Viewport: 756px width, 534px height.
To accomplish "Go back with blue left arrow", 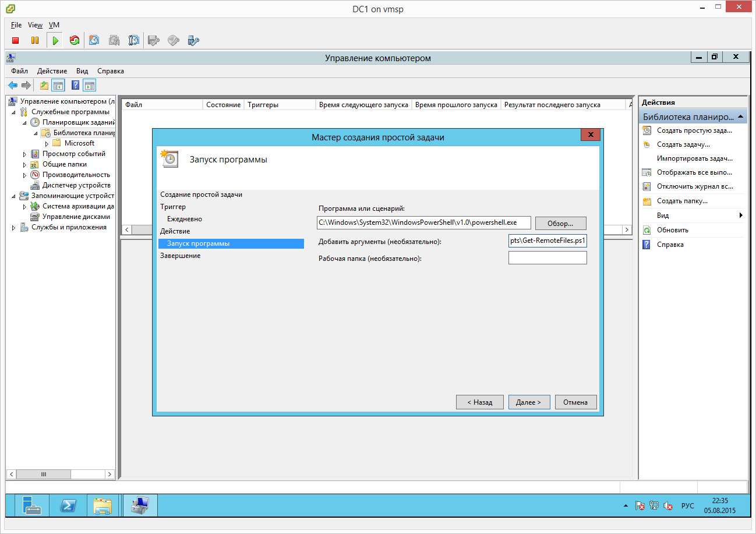I will [x=13, y=86].
